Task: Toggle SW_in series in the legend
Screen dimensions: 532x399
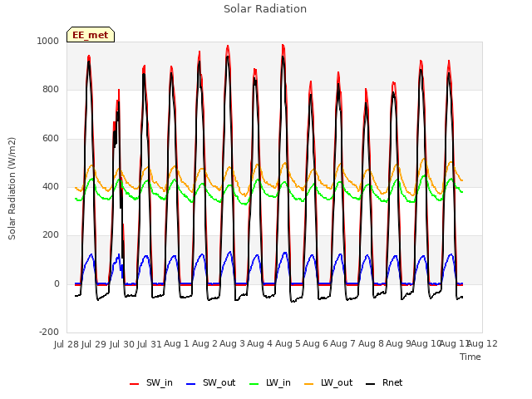Action: click(151, 382)
